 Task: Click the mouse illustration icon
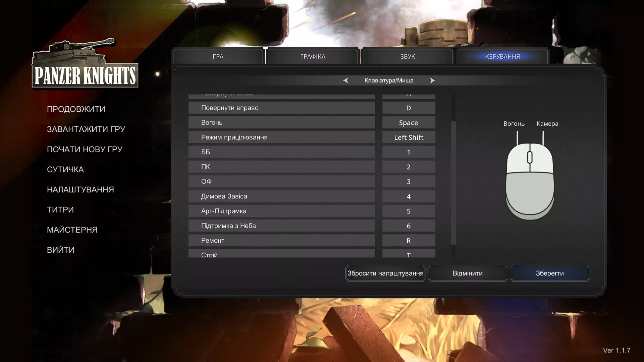[x=530, y=181]
